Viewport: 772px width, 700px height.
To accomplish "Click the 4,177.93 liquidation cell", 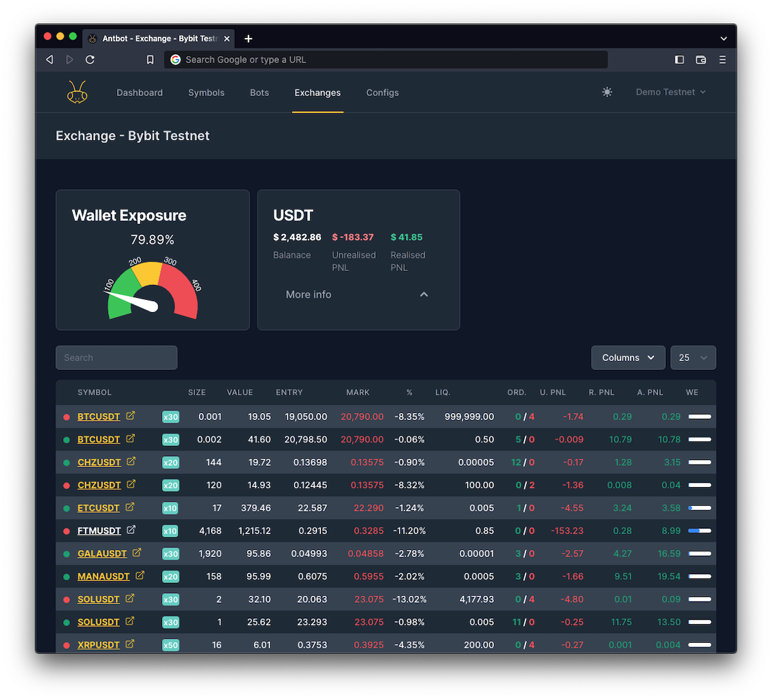I will click(x=477, y=599).
